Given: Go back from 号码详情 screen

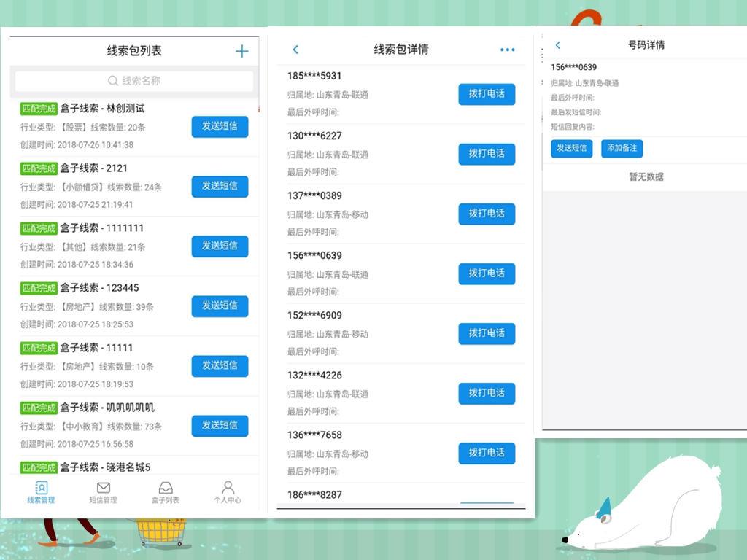Looking at the screenshot, I should click(558, 45).
